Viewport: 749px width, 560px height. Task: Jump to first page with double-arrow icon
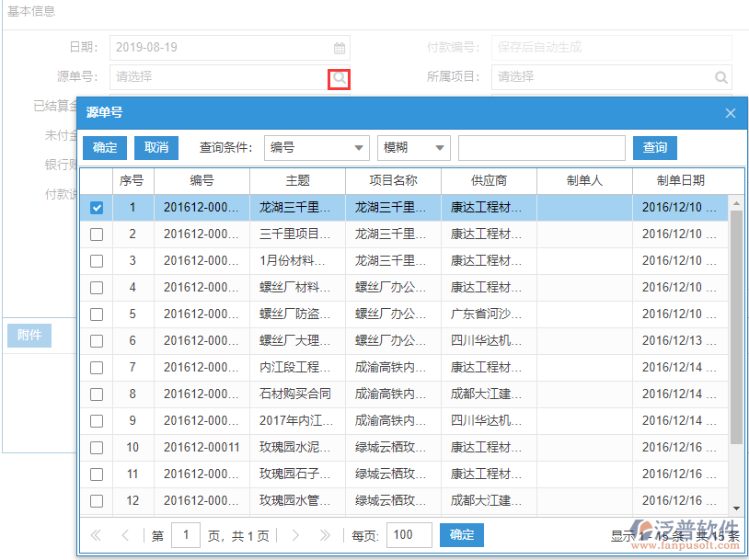point(95,534)
